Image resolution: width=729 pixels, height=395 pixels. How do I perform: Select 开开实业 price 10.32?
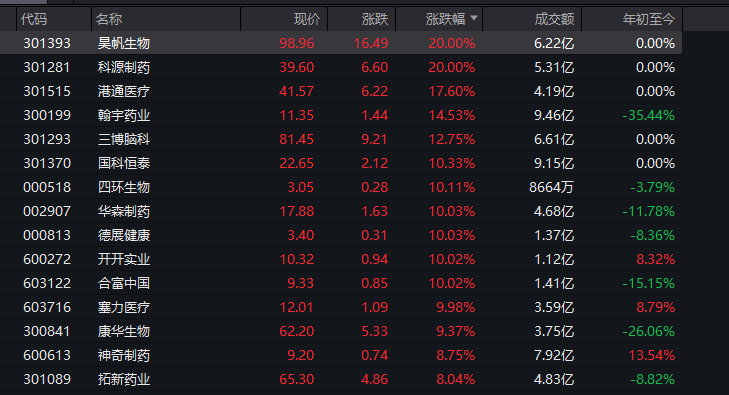pos(297,259)
